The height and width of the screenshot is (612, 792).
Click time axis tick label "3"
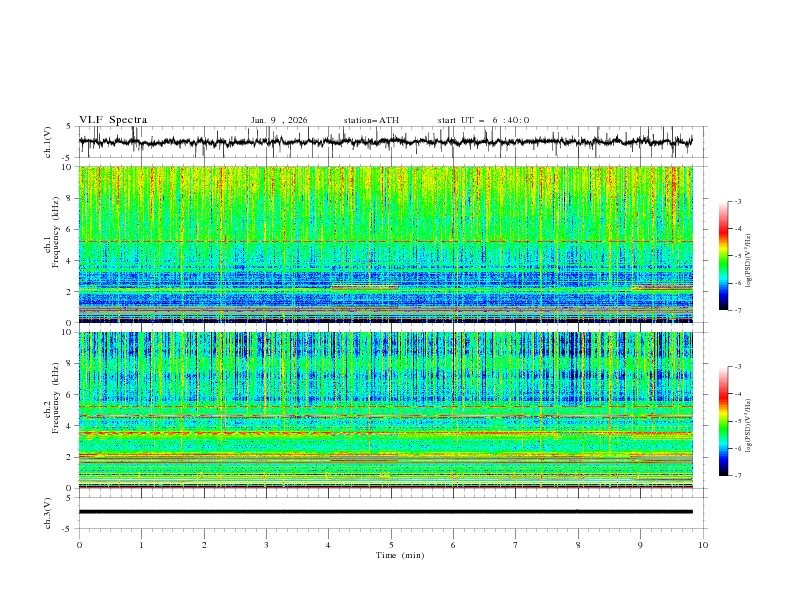(267, 545)
